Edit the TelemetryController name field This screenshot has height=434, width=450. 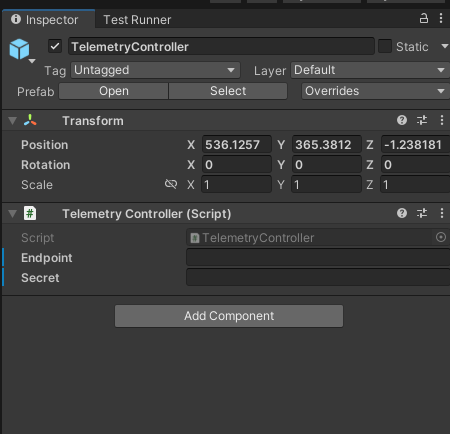pyautogui.click(x=221, y=46)
